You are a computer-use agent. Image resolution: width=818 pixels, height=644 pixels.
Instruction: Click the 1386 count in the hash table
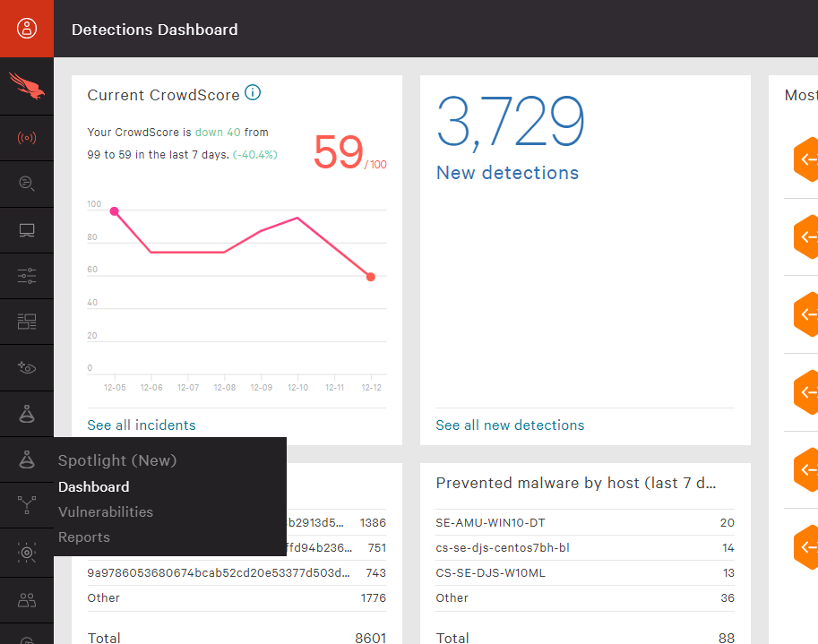373,522
